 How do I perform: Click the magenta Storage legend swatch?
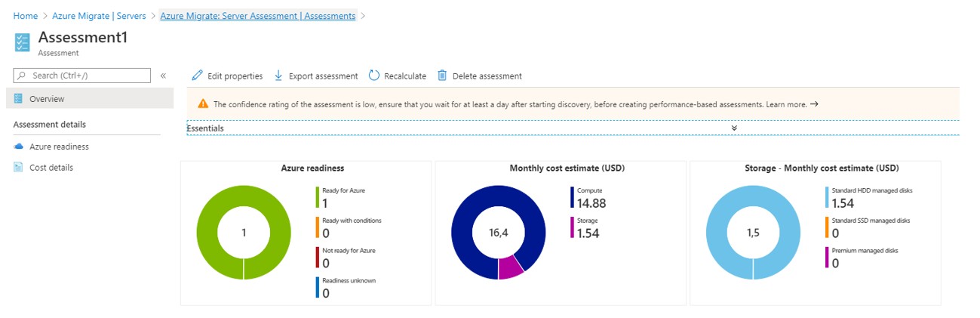pos(573,227)
